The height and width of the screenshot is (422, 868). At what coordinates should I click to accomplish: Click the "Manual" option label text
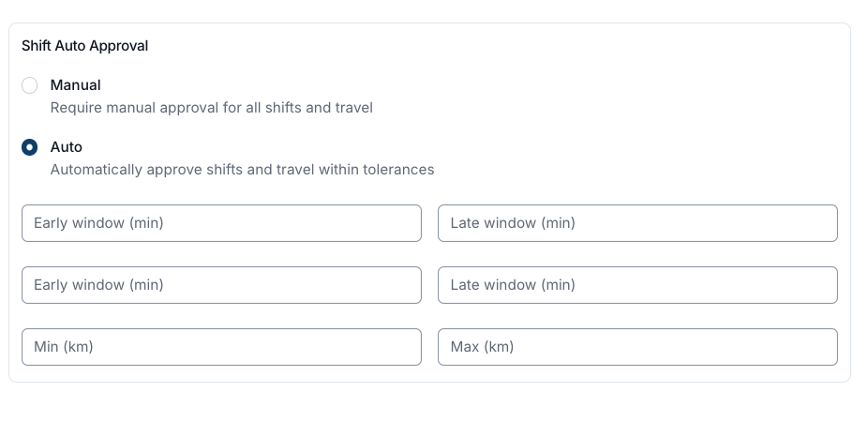click(75, 85)
